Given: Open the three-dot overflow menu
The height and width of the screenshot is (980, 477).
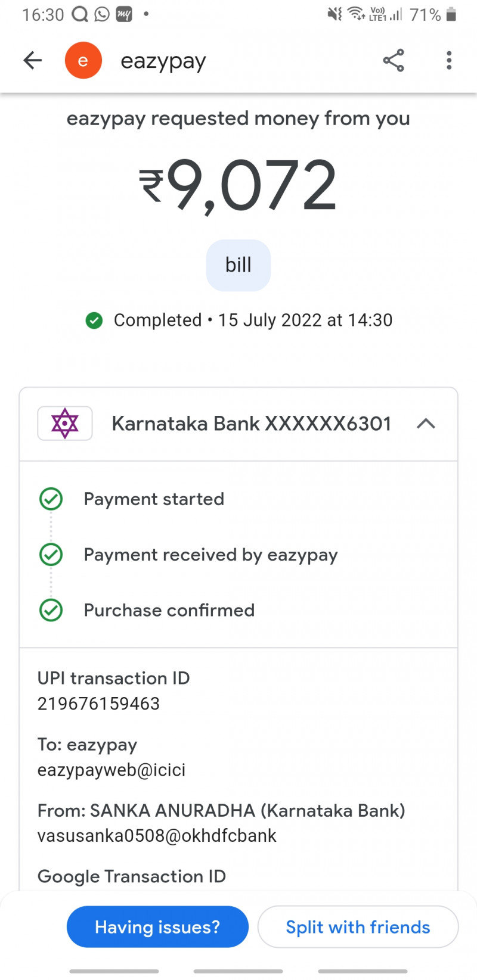Looking at the screenshot, I should pyautogui.click(x=449, y=60).
